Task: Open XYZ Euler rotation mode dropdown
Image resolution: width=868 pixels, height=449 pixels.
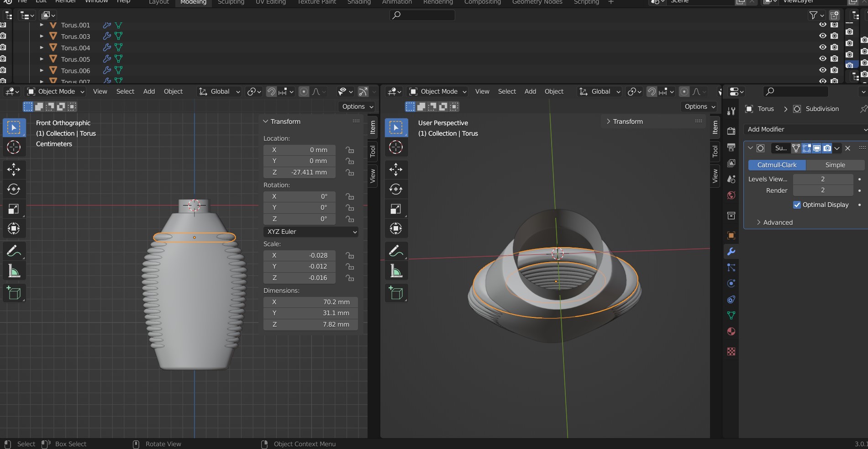Action: coord(310,232)
